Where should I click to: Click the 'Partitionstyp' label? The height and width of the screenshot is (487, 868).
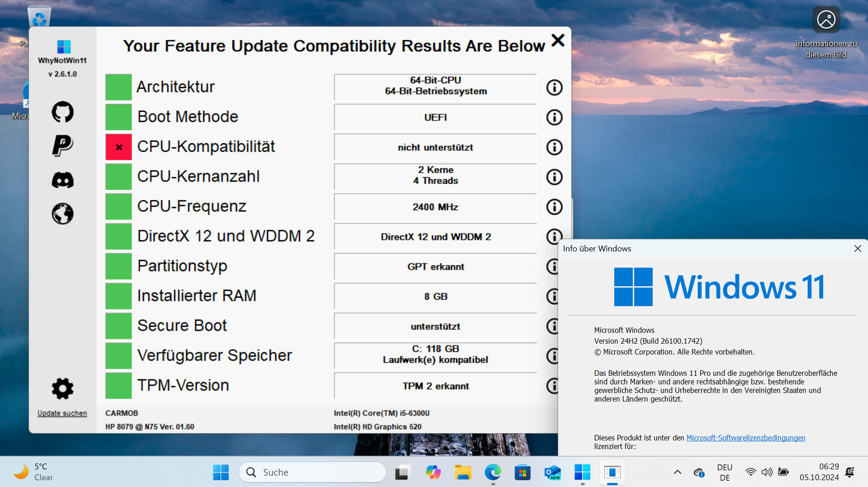coord(182,266)
